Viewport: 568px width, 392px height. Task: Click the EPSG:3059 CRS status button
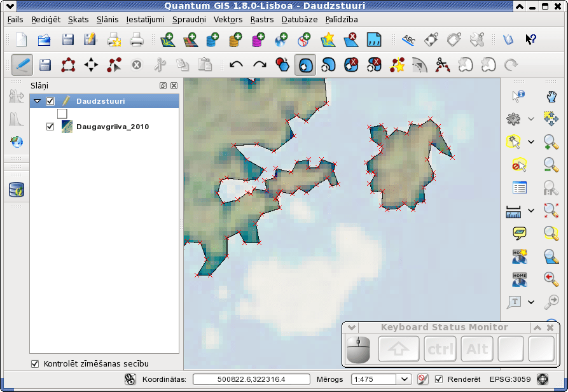543,379
